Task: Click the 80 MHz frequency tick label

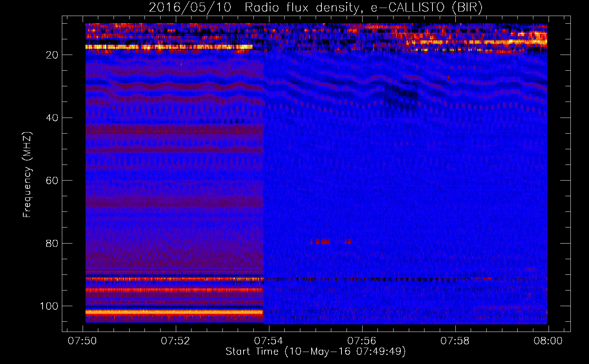Action: click(x=52, y=244)
